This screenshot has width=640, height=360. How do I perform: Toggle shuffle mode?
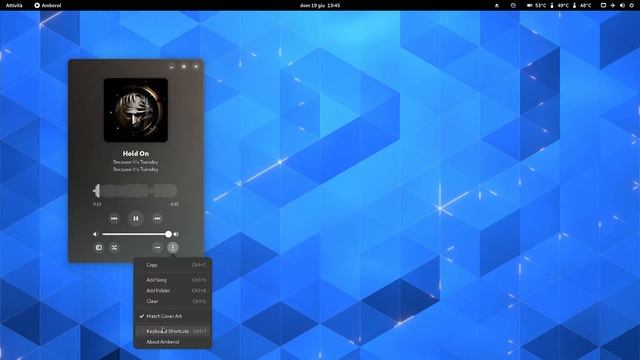pyautogui.click(x=114, y=247)
